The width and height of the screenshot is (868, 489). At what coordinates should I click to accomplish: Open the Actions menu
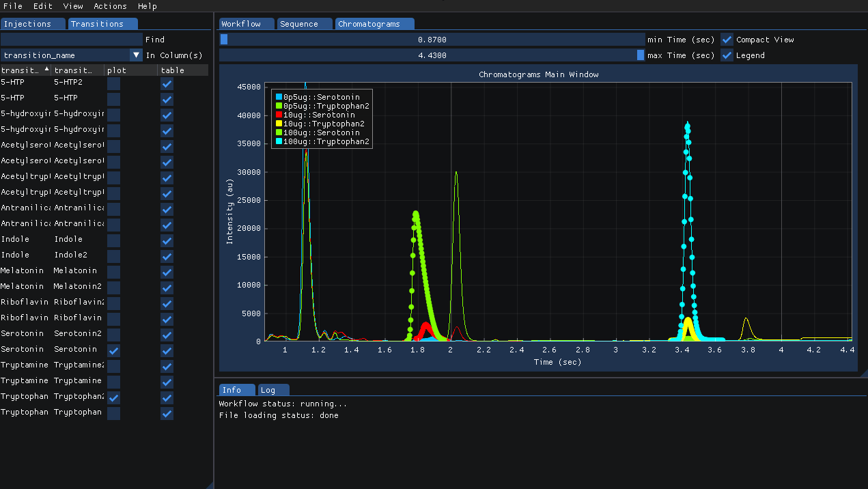click(110, 6)
